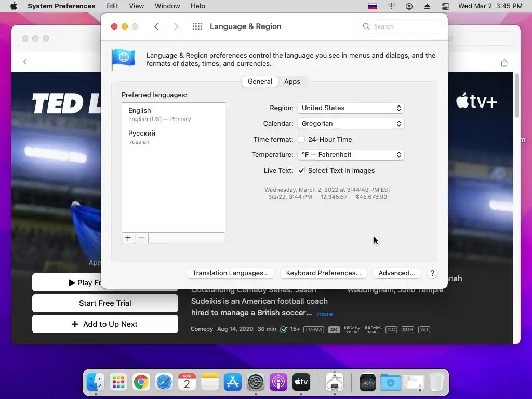The image size is (532, 399).
Task: Open the help question mark button
Action: (432, 273)
